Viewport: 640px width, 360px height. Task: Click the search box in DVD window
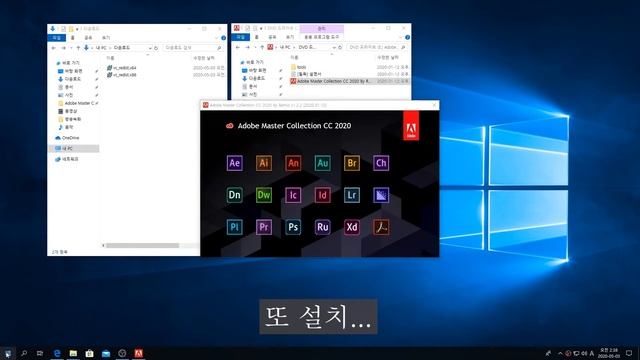click(377, 47)
